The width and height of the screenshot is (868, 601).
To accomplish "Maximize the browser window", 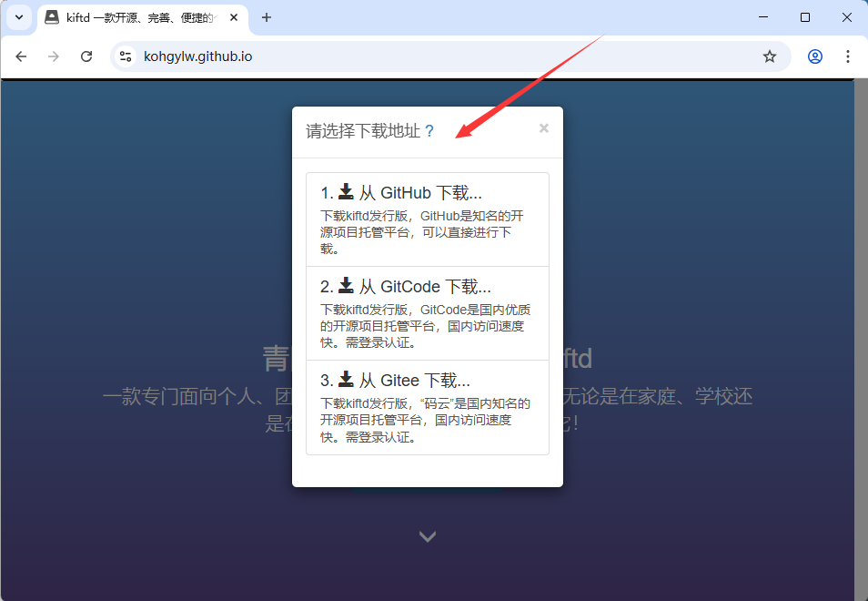I will 805,17.
